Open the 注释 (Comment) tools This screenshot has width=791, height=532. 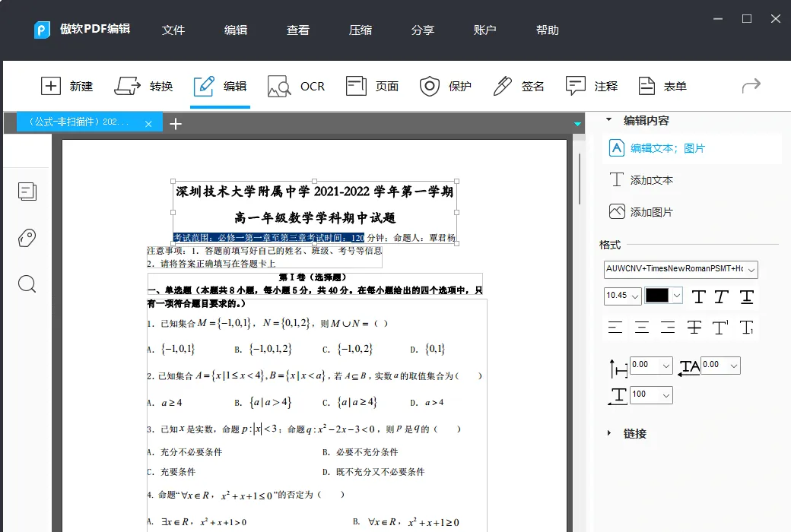(x=592, y=86)
